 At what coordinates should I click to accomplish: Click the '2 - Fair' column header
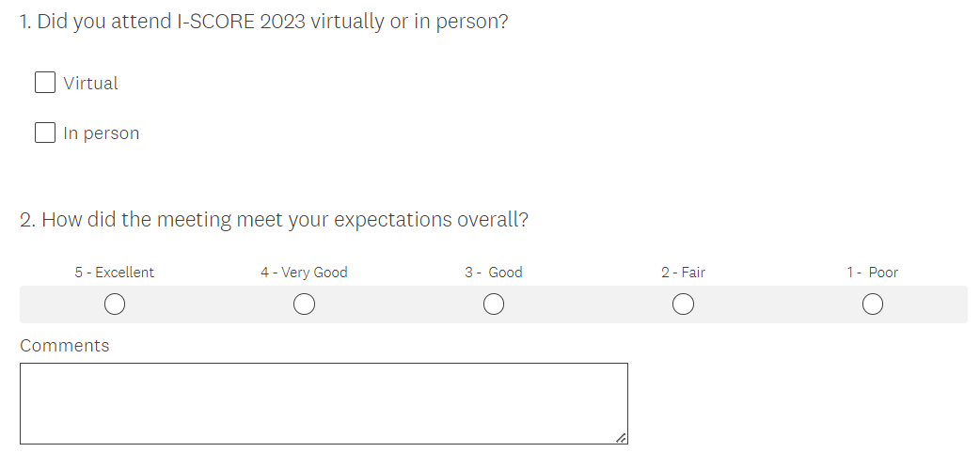point(684,273)
